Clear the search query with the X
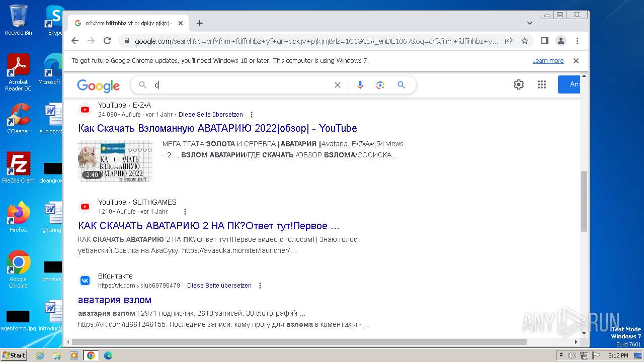Image resolution: width=644 pixels, height=362 pixels. [338, 85]
